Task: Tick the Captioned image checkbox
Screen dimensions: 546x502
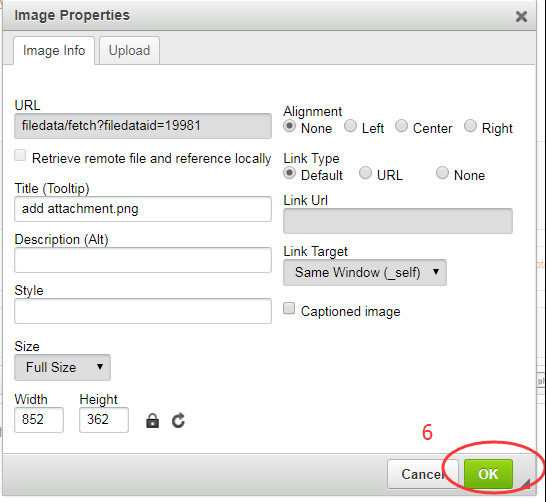Action: [289, 308]
